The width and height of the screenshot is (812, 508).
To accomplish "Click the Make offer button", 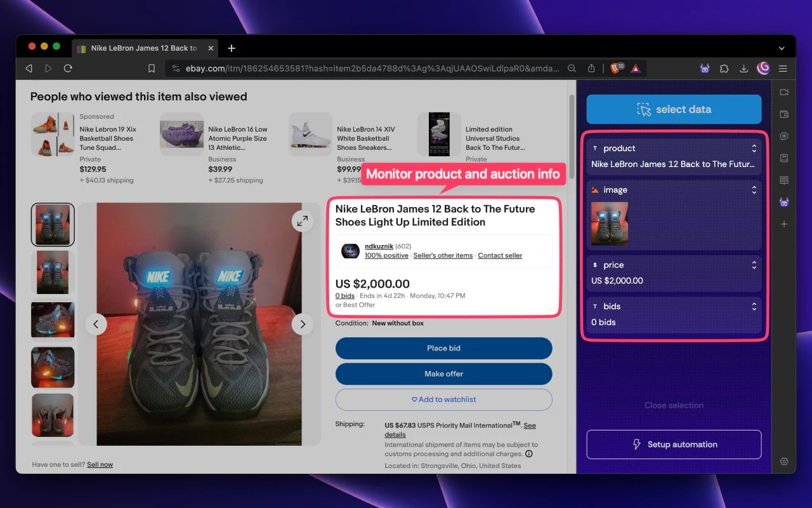I will (x=443, y=374).
